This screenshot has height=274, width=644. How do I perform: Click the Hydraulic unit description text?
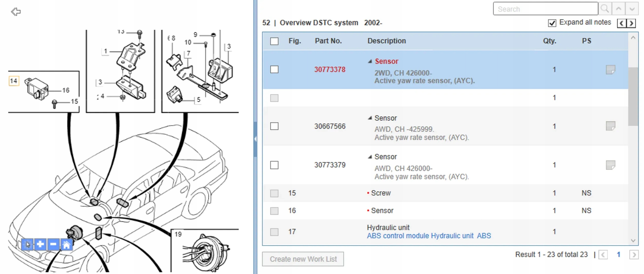(x=388, y=228)
